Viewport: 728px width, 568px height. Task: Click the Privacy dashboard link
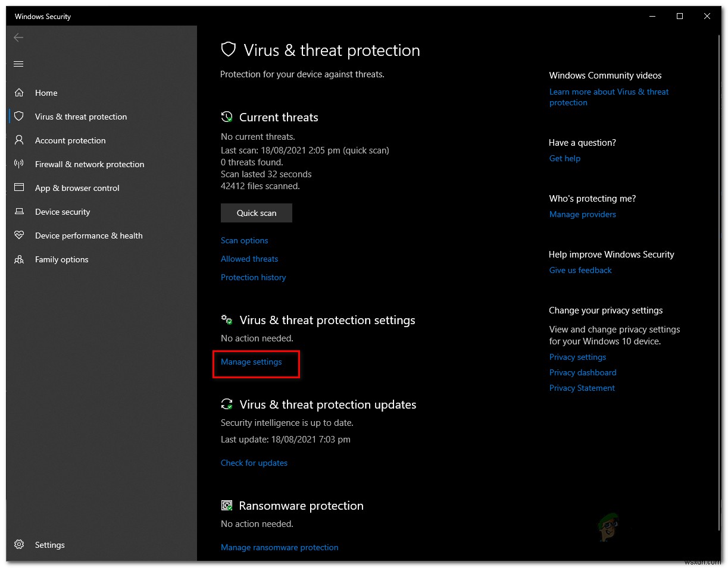[x=582, y=372]
